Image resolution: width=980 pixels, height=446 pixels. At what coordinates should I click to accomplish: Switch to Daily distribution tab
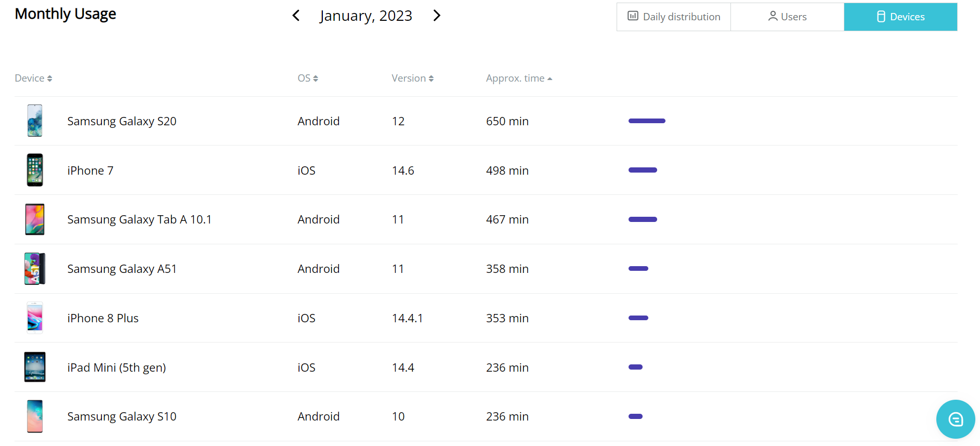point(674,17)
